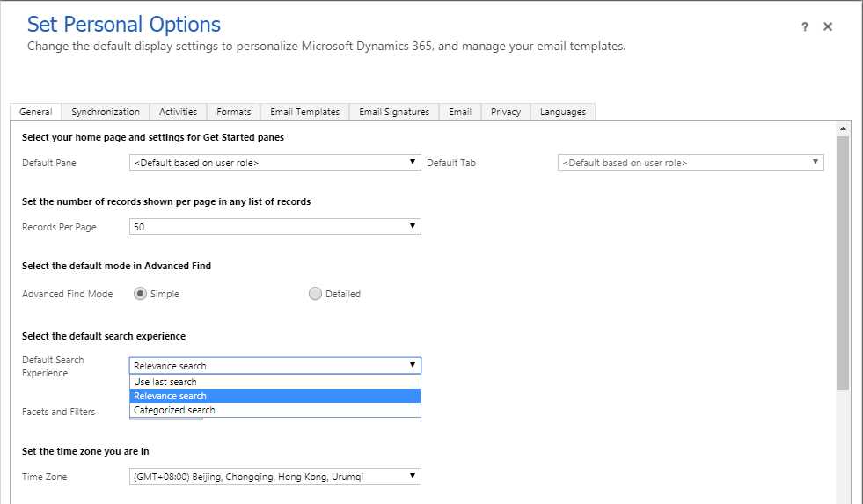Screen dimensions: 863x504
Task: Switch to the General tab
Action: pos(36,112)
